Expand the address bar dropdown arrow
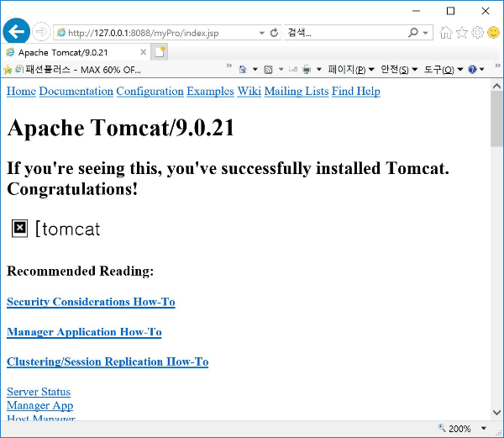This screenshot has width=504, height=438. [262, 33]
